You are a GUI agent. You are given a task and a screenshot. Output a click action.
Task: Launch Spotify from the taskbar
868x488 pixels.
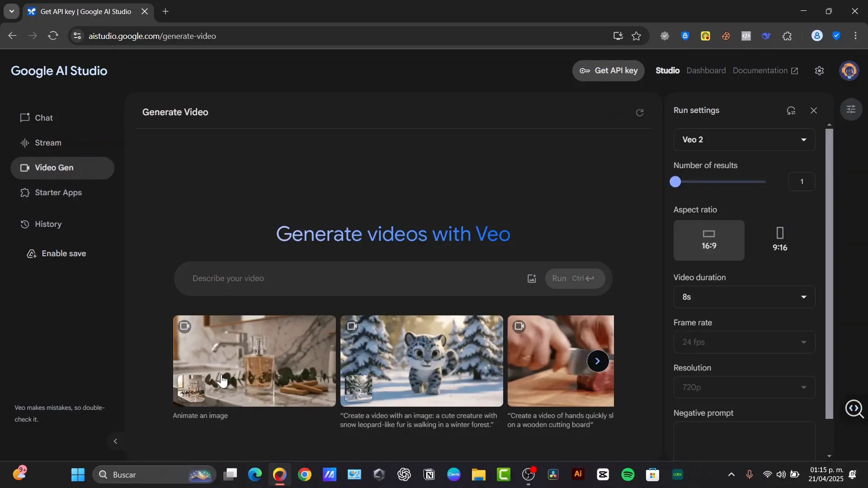pyautogui.click(x=628, y=474)
